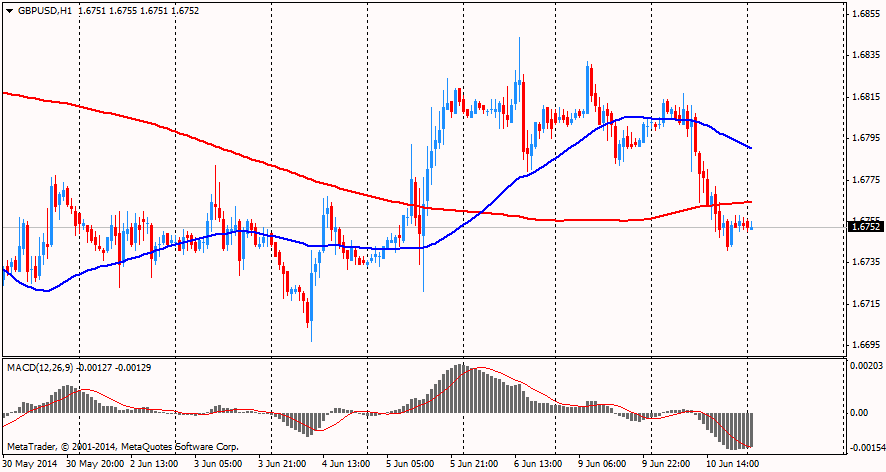The image size is (886, 472).
Task: Click the 1.6855 price axis label
Action: click(865, 15)
